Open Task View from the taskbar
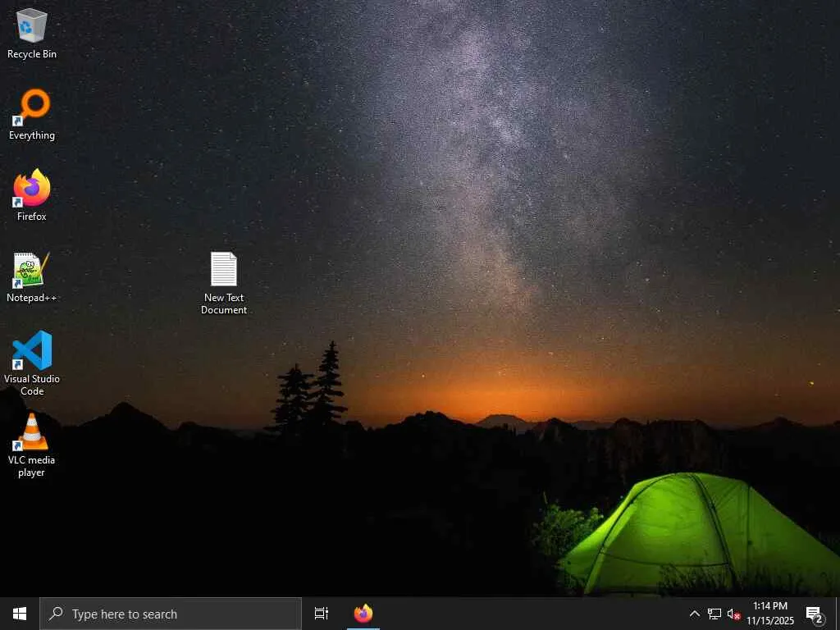This screenshot has width=840, height=630. [322, 614]
